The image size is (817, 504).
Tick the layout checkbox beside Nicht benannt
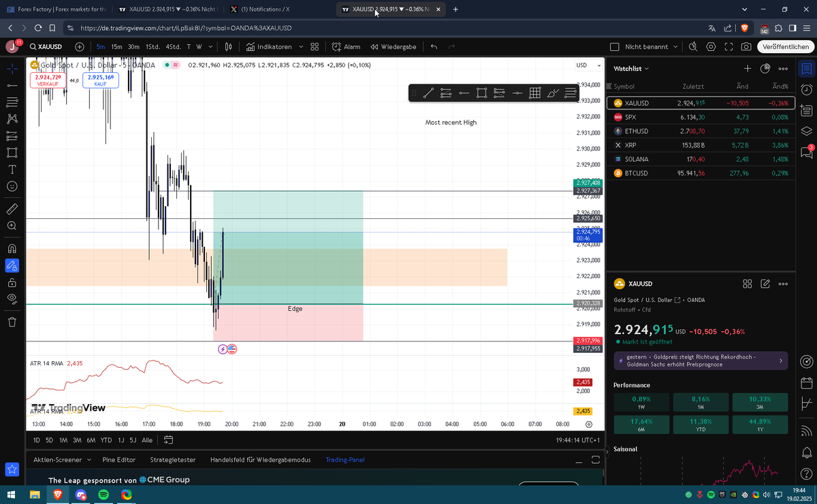pyautogui.click(x=615, y=47)
